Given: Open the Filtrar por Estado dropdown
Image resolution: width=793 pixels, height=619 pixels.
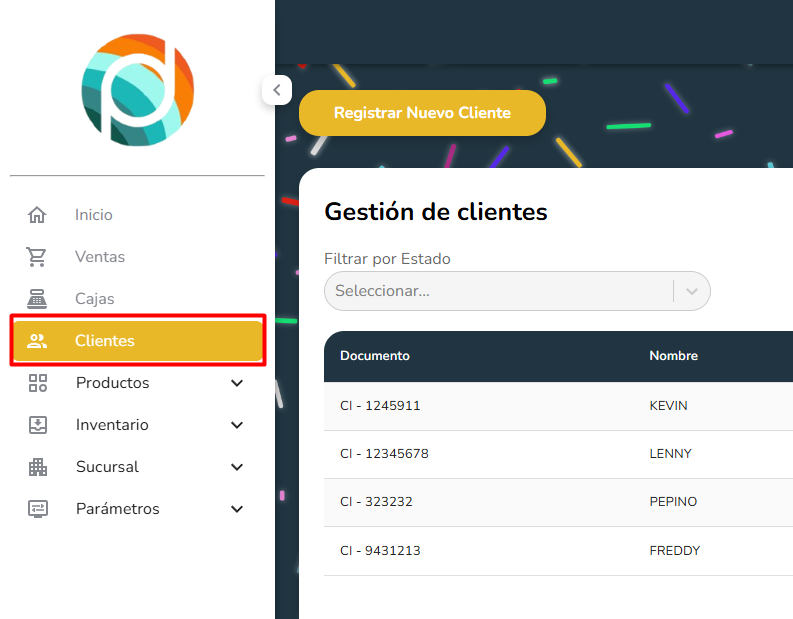Looking at the screenshot, I should [x=516, y=291].
